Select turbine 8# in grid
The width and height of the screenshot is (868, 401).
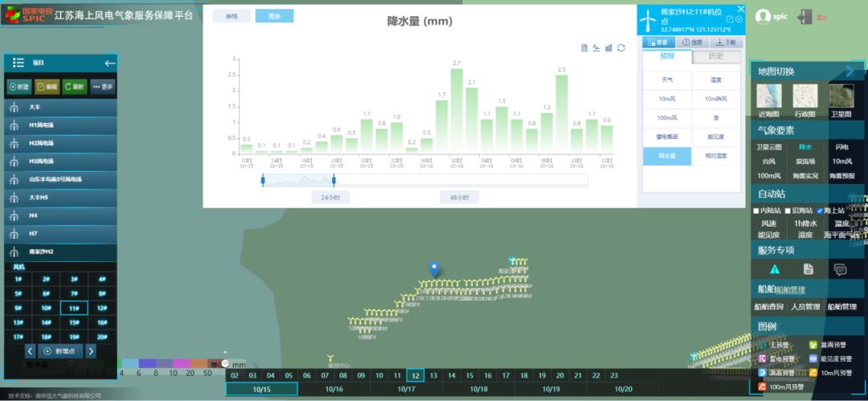click(x=102, y=293)
